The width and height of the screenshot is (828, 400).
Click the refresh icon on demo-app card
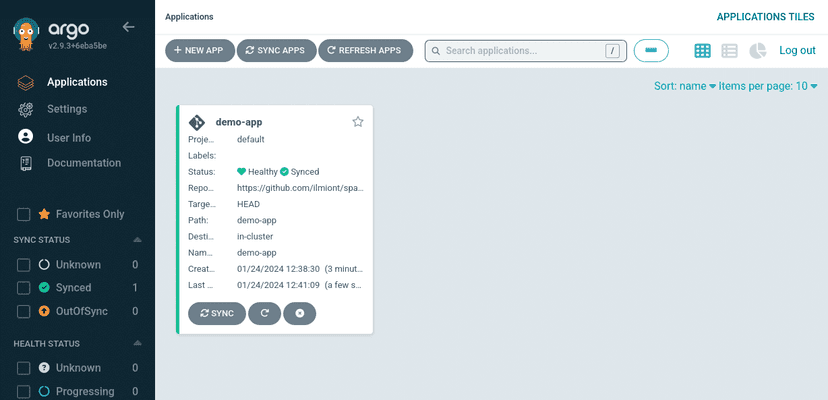pyautogui.click(x=264, y=313)
